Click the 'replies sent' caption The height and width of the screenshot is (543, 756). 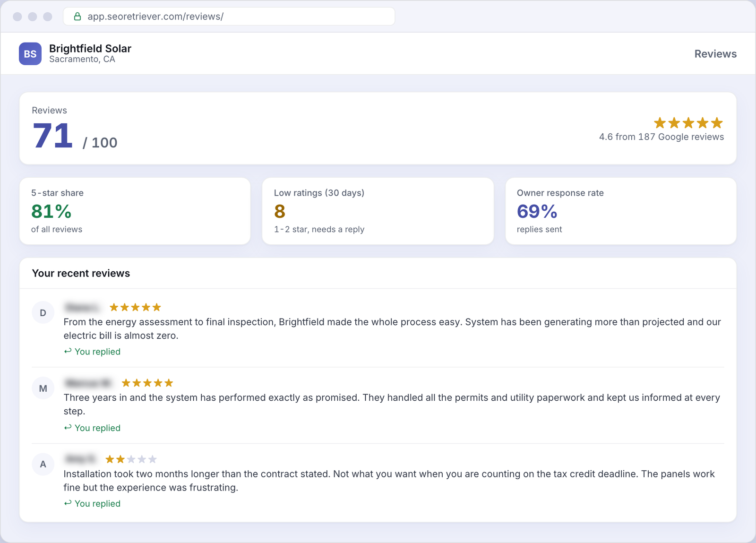[539, 230]
